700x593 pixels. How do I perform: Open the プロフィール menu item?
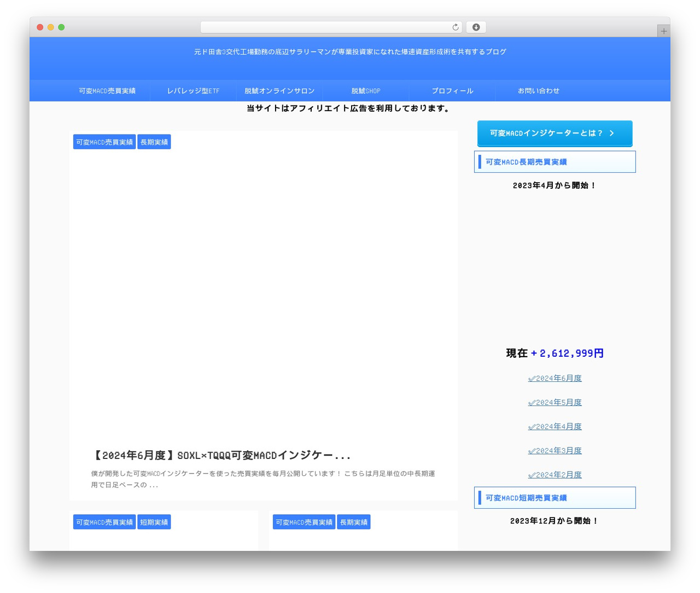[x=452, y=91]
